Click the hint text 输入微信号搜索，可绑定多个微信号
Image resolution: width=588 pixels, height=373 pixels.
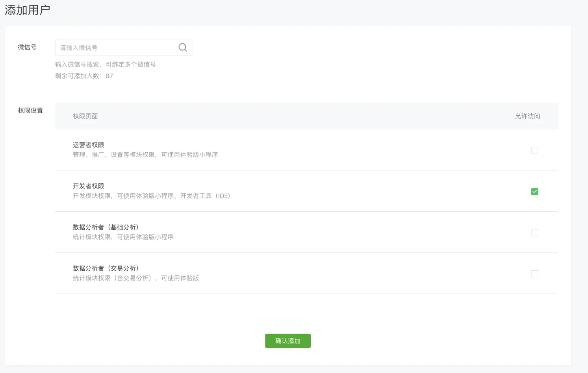tap(105, 65)
